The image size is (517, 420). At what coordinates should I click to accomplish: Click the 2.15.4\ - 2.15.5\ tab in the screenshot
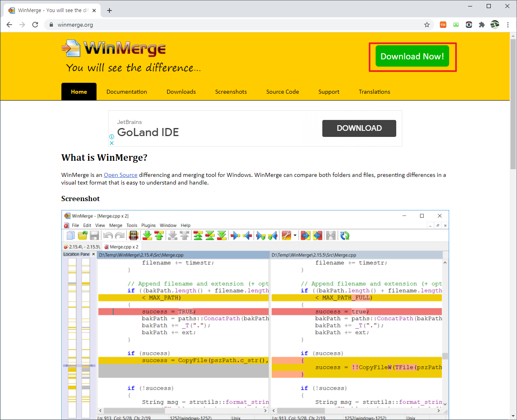tap(82, 247)
